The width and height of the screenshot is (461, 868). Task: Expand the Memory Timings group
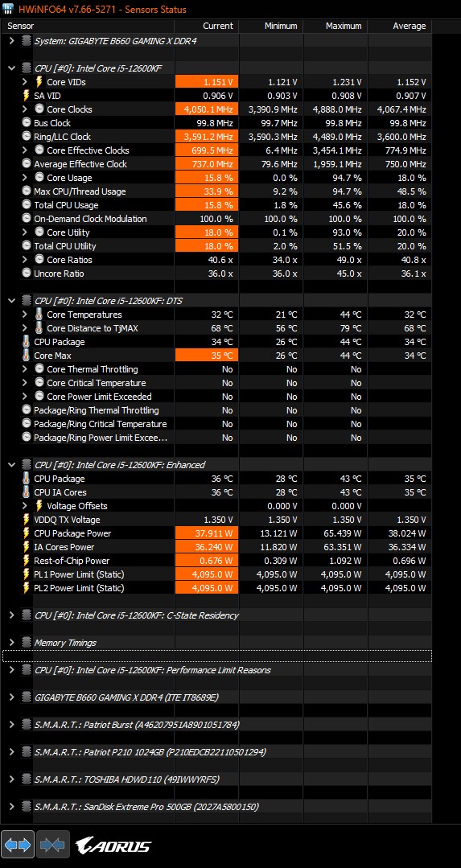click(x=11, y=643)
